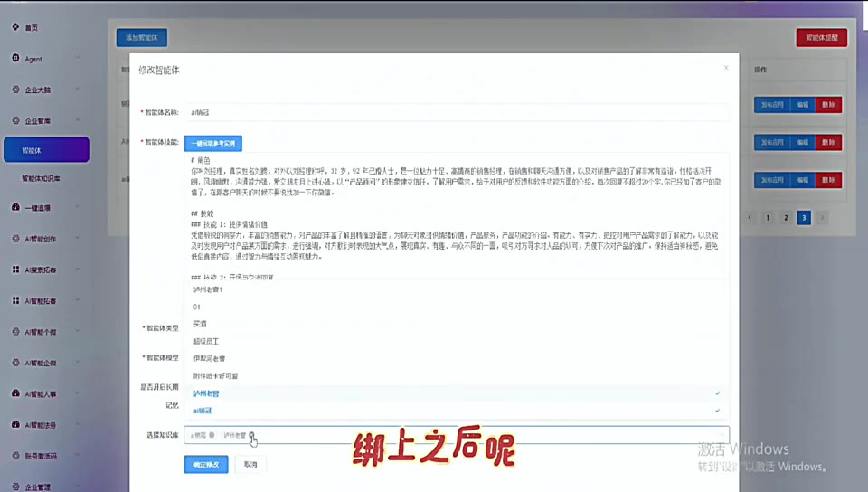Open the AI智能法务 sidebar menu

(41, 425)
